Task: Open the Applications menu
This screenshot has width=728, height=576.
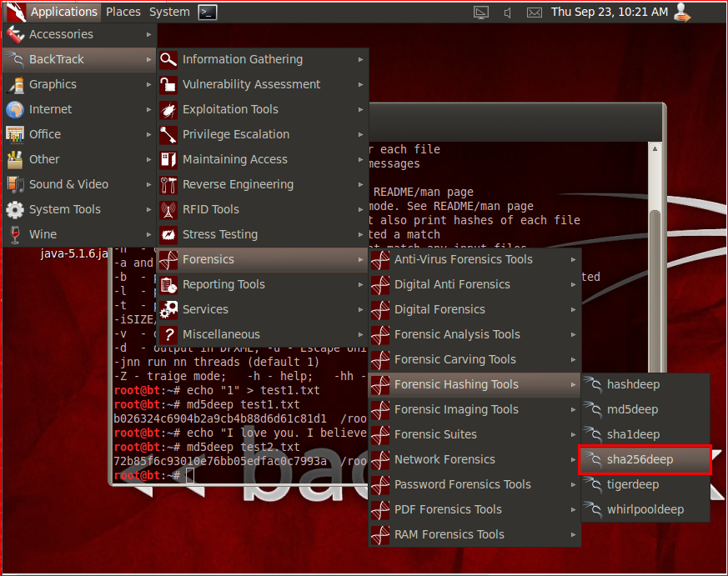Action: click(x=63, y=12)
